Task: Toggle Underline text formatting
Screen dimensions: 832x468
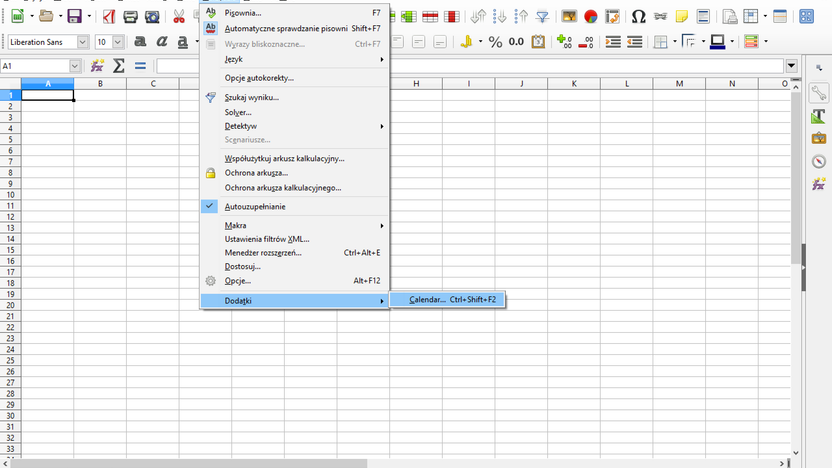Action: [x=183, y=41]
